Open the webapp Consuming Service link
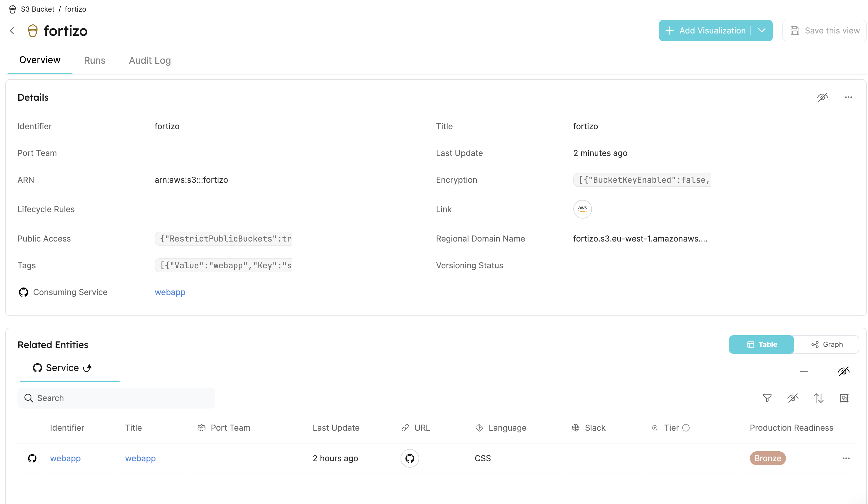Screen dimensions: 868x504 click(x=170, y=292)
